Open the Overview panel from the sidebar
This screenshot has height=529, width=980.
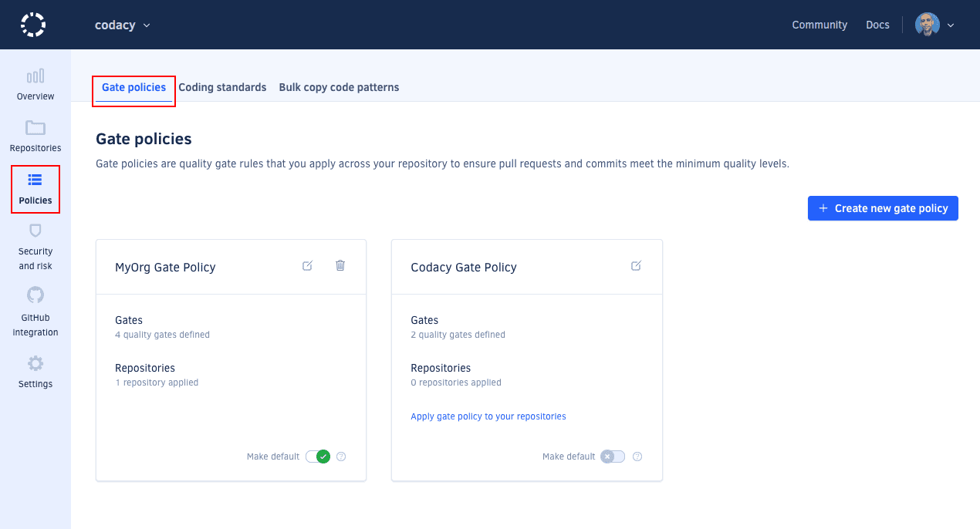point(35,83)
